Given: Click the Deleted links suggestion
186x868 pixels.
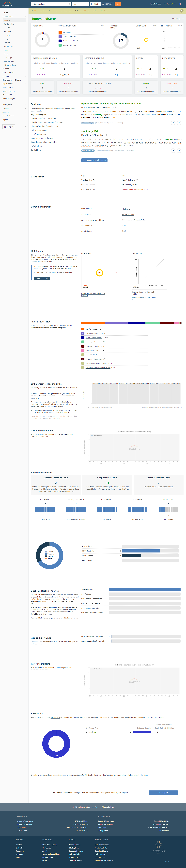Looking at the screenshot, I should (x=36, y=150).
